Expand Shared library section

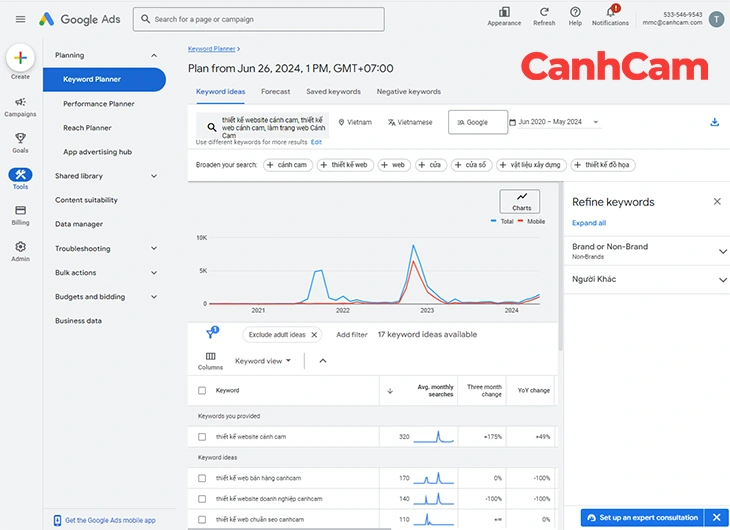(154, 176)
